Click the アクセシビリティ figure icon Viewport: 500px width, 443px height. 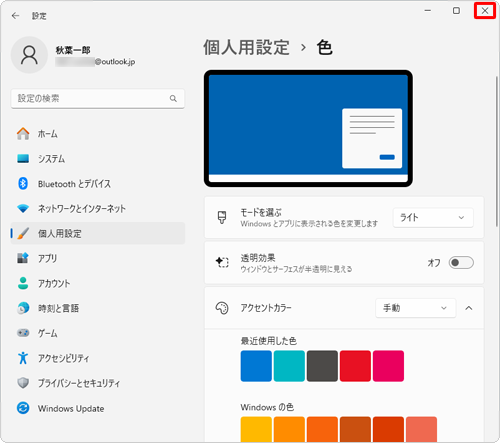(x=23, y=358)
